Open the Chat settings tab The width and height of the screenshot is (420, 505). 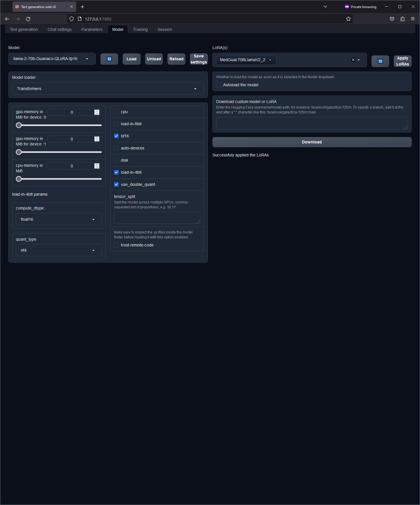pos(59,29)
